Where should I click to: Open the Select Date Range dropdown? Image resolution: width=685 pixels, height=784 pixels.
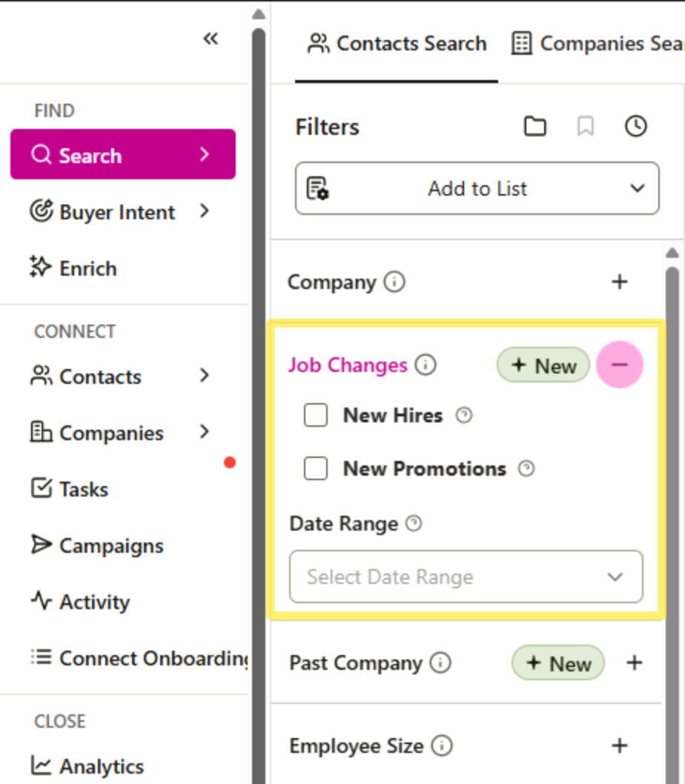[466, 577]
